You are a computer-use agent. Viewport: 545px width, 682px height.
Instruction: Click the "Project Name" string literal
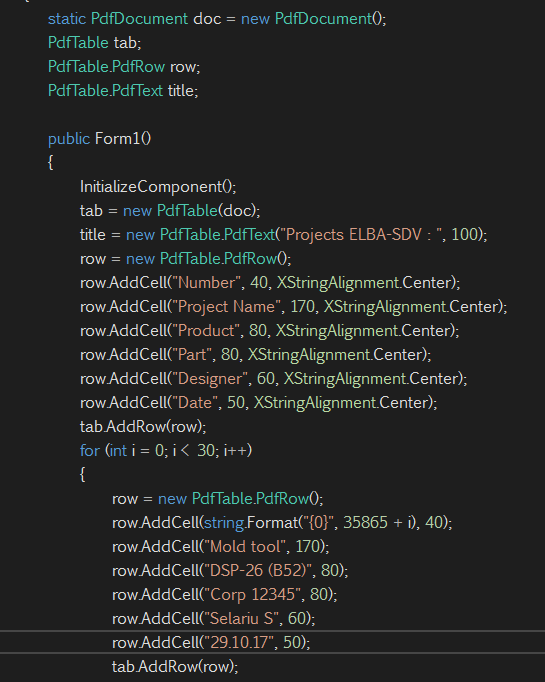[227, 307]
